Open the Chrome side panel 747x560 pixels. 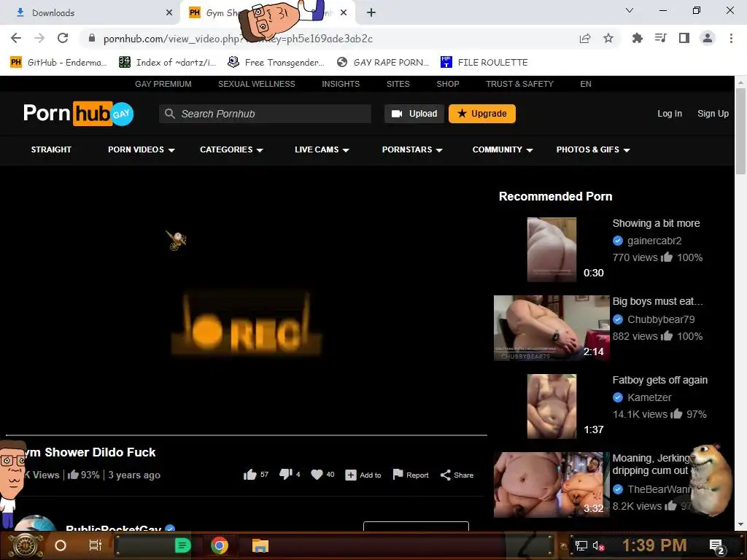tap(684, 38)
